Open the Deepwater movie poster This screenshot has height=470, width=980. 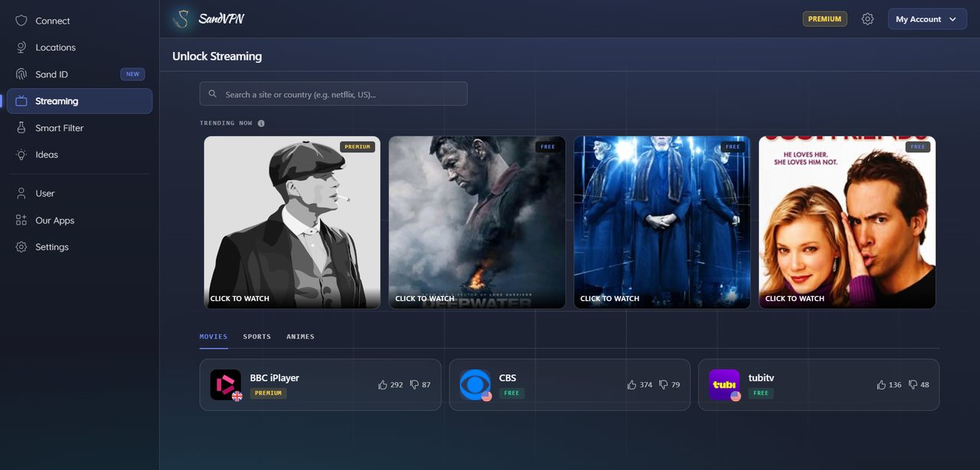[x=477, y=223]
